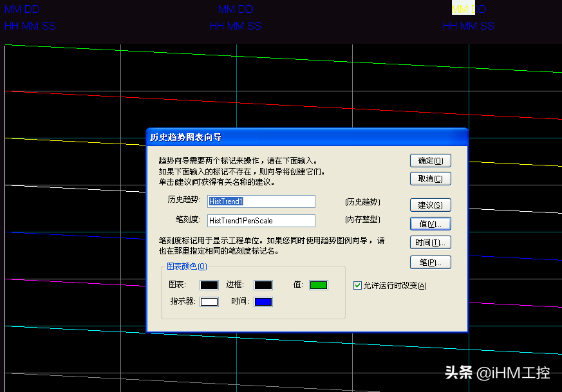The image size is (562, 392).
Task: Select the top-left HH MM SS time label
Action: click(x=30, y=26)
